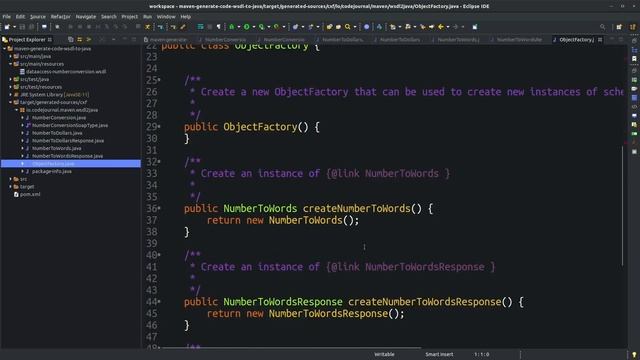The height and width of the screenshot is (360, 640).
Task: Open the Help menu
Action: click(186, 17)
